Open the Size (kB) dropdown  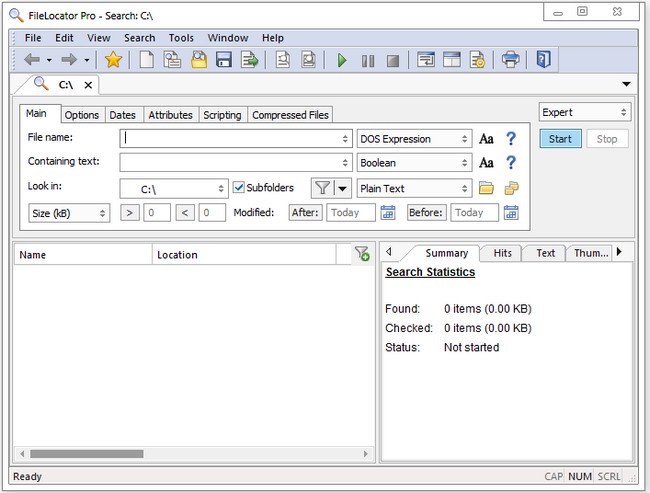[x=69, y=213]
